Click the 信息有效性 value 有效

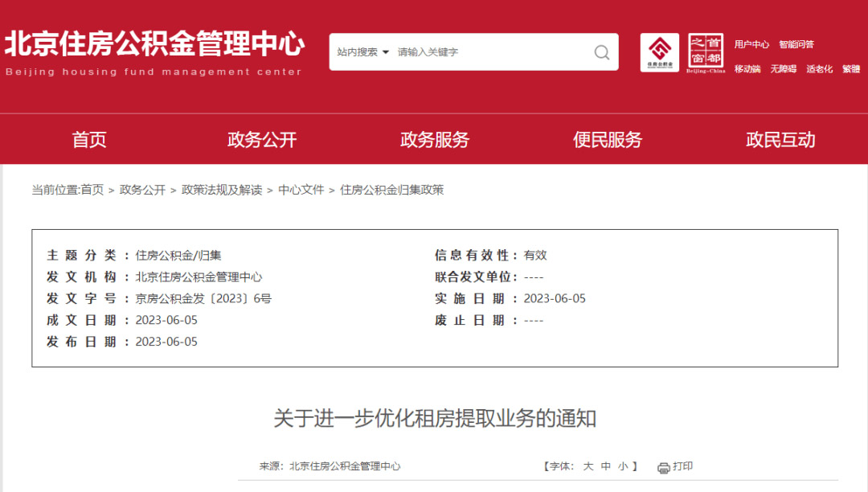(534, 255)
